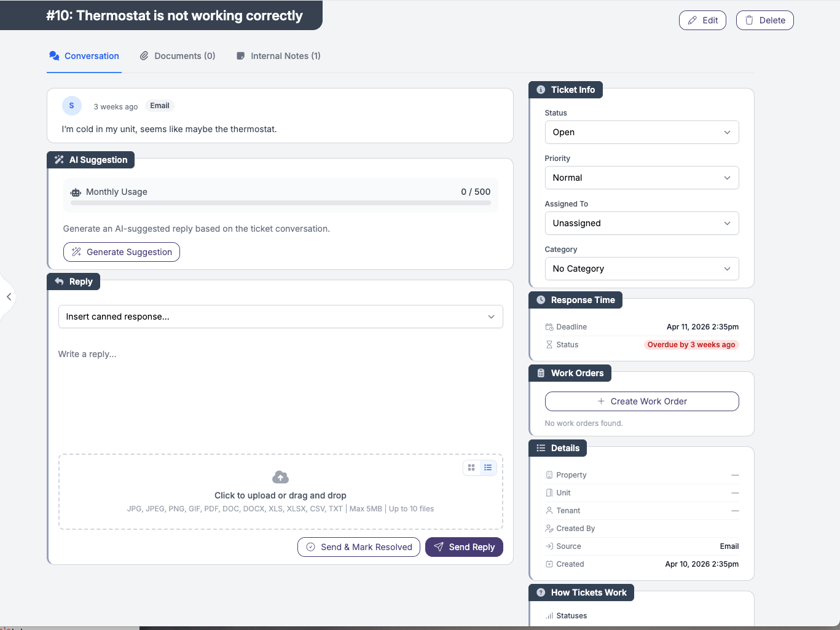
Task: Click the How Tickets Work question icon
Action: tap(541, 593)
